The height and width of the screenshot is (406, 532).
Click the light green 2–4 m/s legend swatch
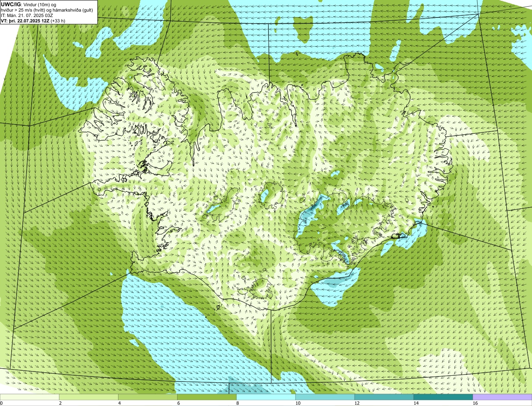tap(89, 397)
